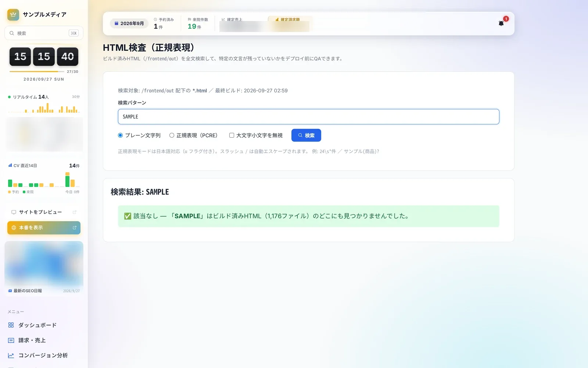This screenshot has height=368, width=588.
Task: Click the blue 検索 button
Action: tap(306, 135)
